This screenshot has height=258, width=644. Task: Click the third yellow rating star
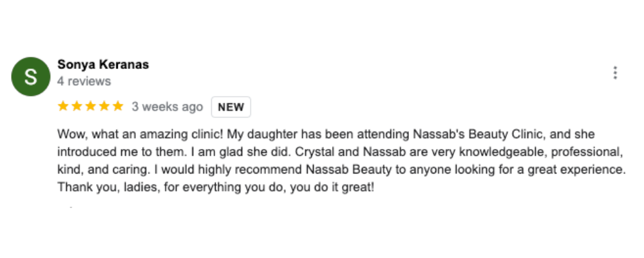tap(90, 106)
